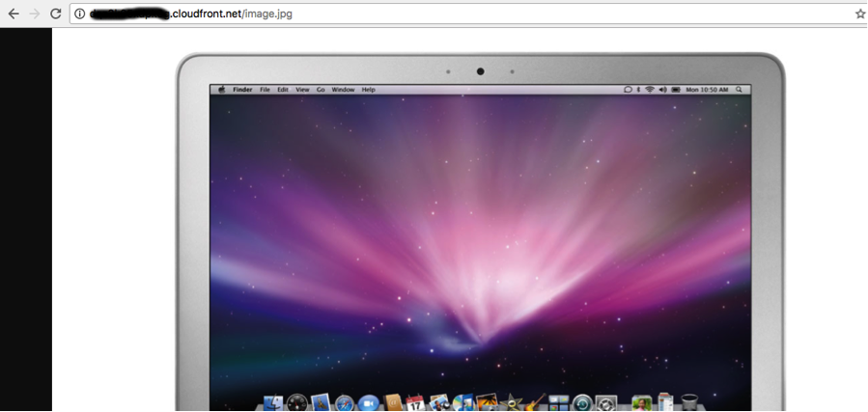868x412 pixels.
Task: Open the Spaces grid icon in dock
Action: (x=559, y=403)
